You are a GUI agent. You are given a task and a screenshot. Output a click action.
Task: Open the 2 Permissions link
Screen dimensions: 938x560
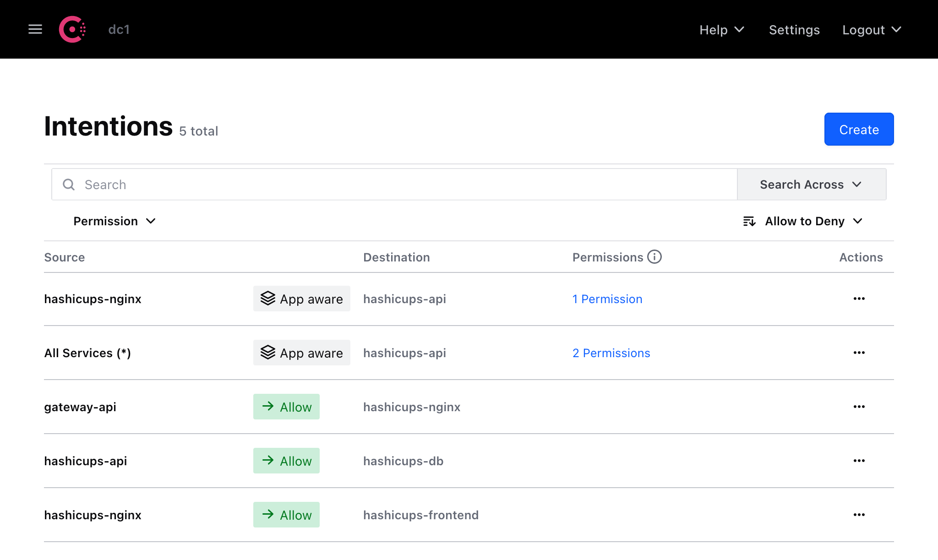(x=611, y=353)
